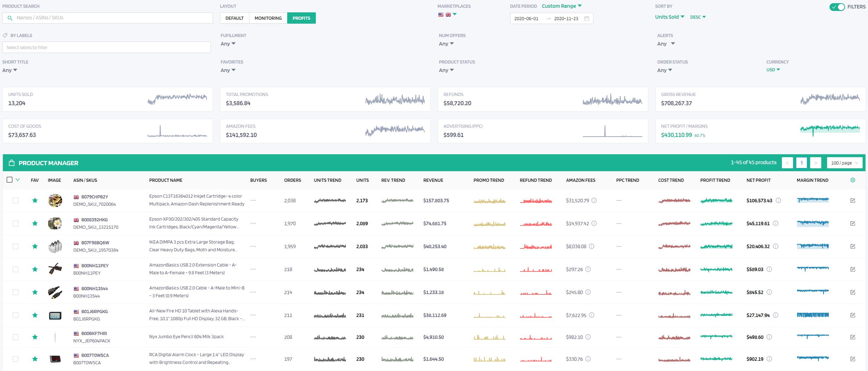Switch to the DEFAULT layout tab
The image size is (868, 371).
tap(235, 18)
